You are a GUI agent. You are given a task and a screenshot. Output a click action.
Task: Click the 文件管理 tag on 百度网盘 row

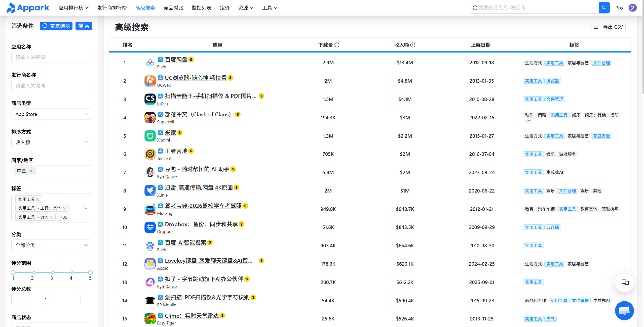(x=601, y=63)
